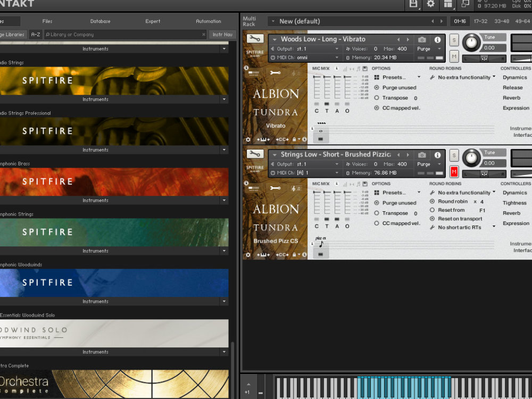Open the Workspace layout panel icon
532x399 pixels.
[x=448, y=4]
